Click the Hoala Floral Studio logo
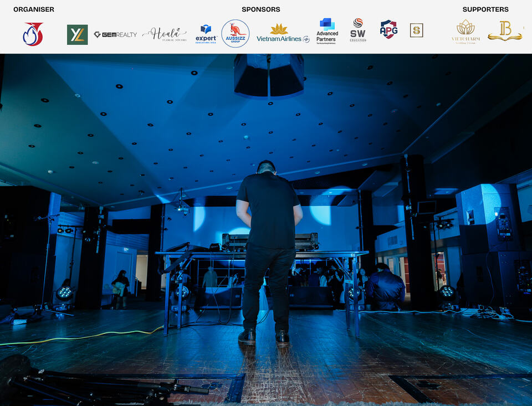This screenshot has width=532, height=406. (x=165, y=34)
